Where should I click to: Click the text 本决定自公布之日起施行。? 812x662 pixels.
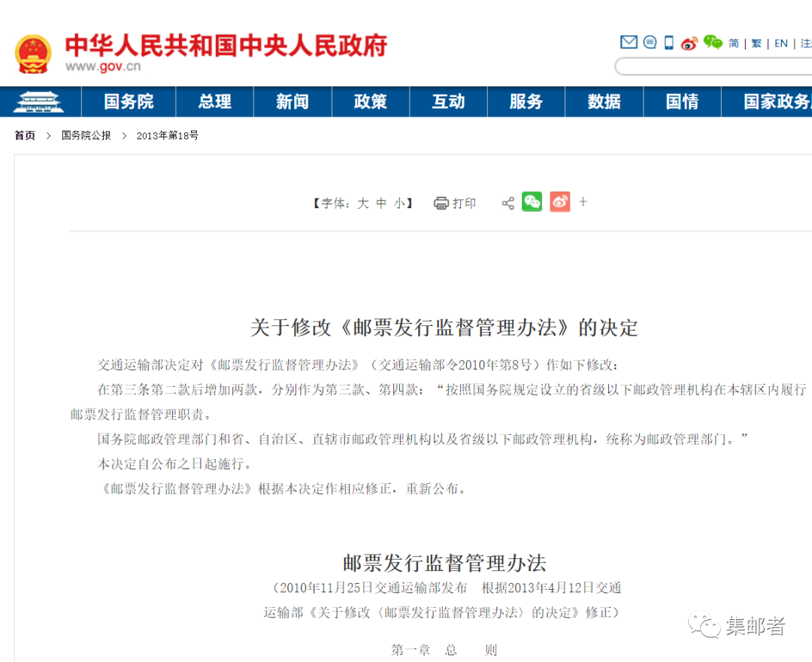pyautogui.click(x=177, y=464)
